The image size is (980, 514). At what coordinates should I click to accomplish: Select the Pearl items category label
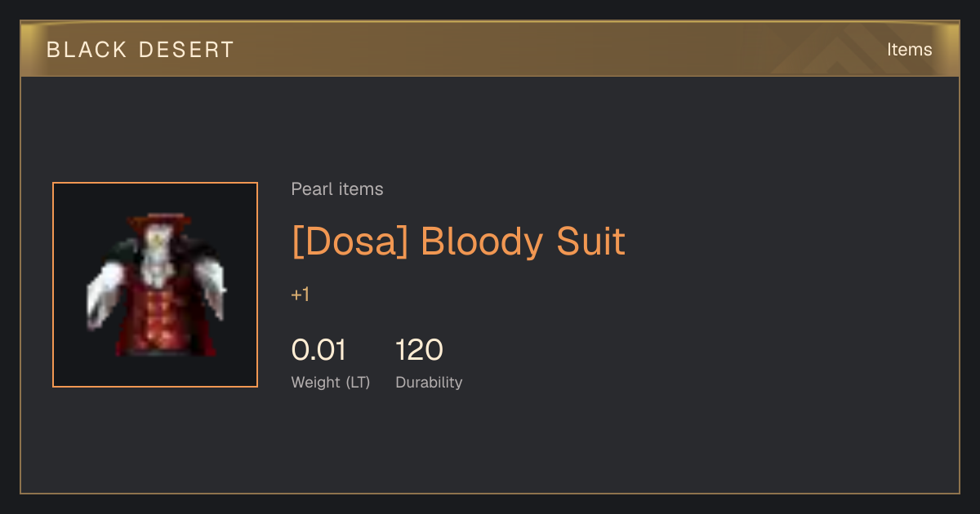point(337,189)
